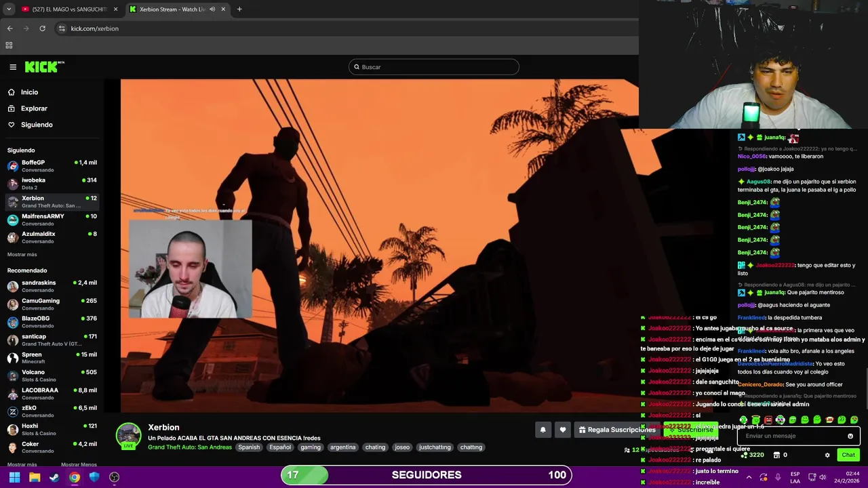Open Chrome from the taskbar

click(x=75, y=477)
